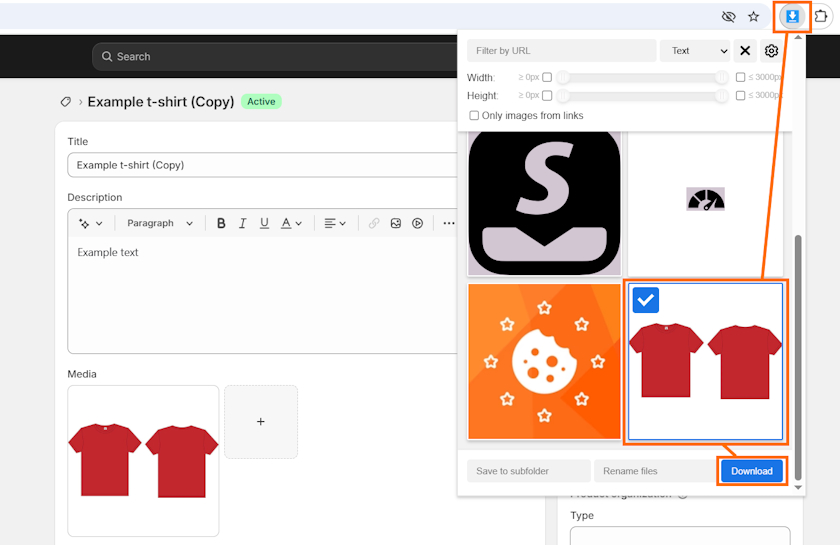This screenshot has height=545, width=840.
Task: Click scroll down arrow in downloader panel
Action: [798, 487]
